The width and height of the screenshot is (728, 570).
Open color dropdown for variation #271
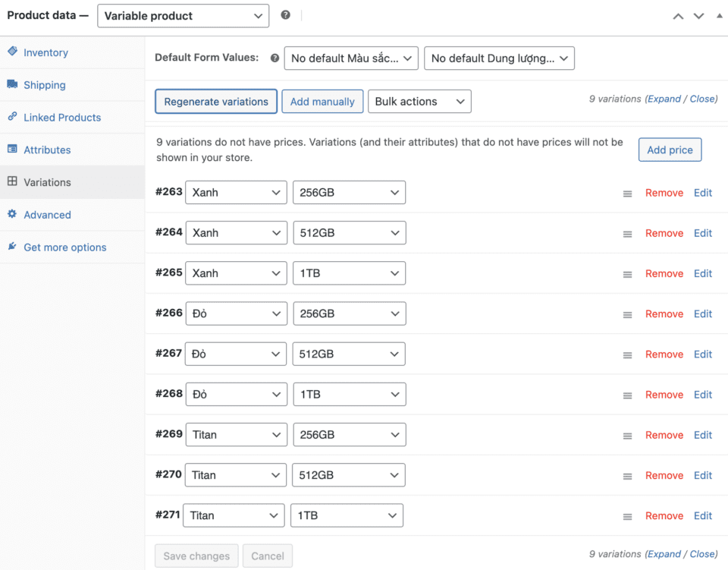point(234,515)
